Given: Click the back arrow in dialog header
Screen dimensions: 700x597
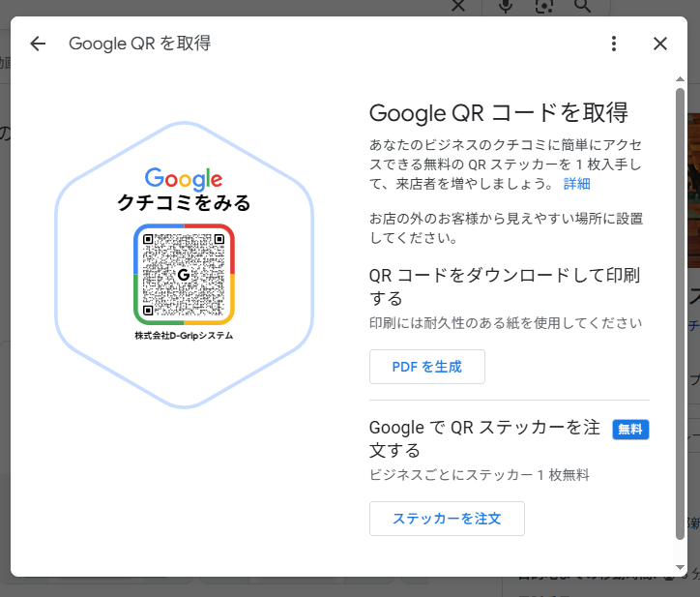Looking at the screenshot, I should point(38,44).
